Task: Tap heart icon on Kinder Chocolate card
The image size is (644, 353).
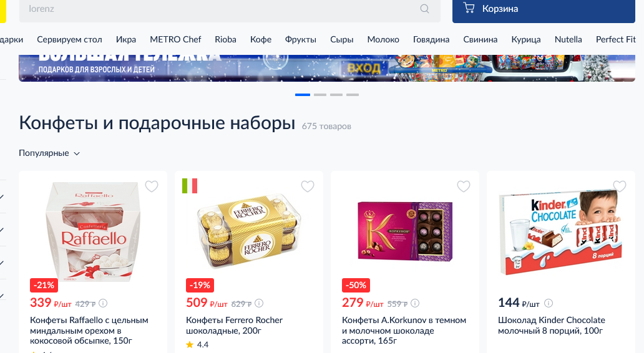Action: (x=620, y=186)
